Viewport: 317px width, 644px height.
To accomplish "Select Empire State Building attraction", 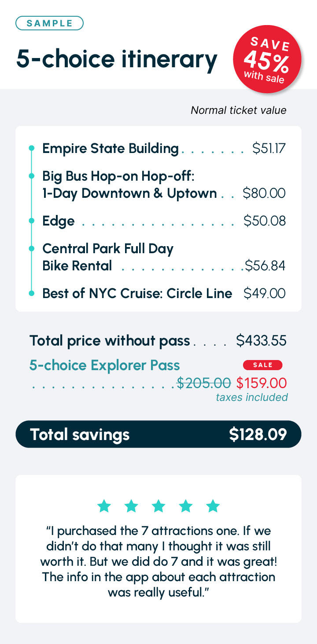I will coord(110,149).
